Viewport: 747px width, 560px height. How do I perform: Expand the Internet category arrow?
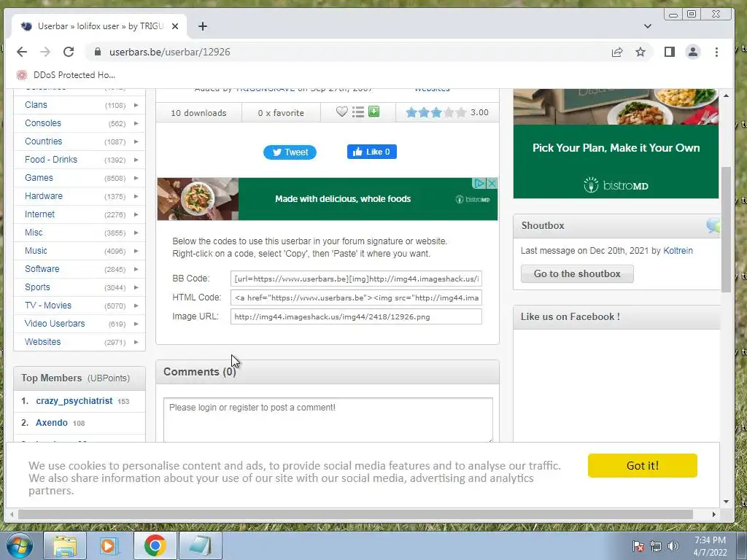pyautogui.click(x=136, y=215)
